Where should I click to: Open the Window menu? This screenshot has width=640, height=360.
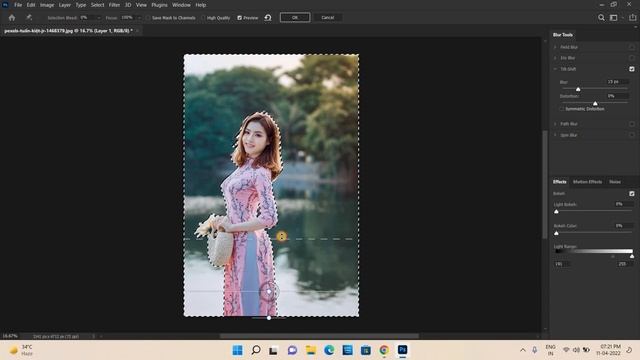pyautogui.click(x=181, y=5)
